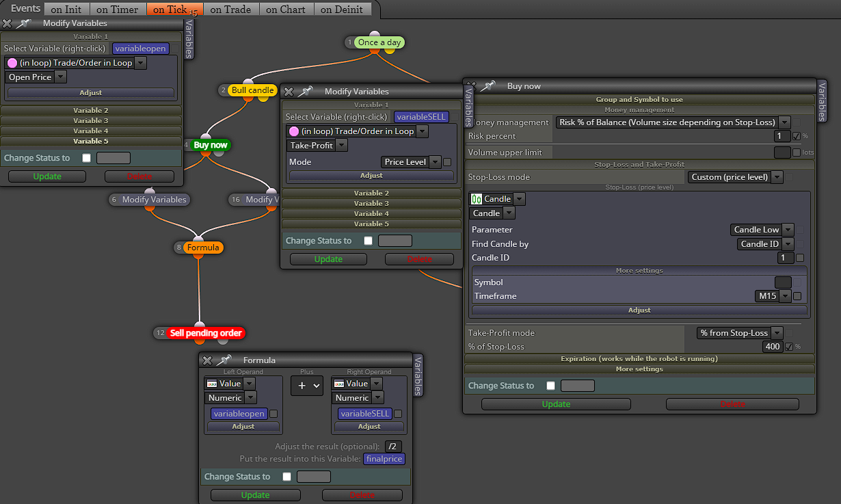Open the Take-Profit parameter dropdown
The height and width of the screenshot is (504, 841).
[317, 145]
